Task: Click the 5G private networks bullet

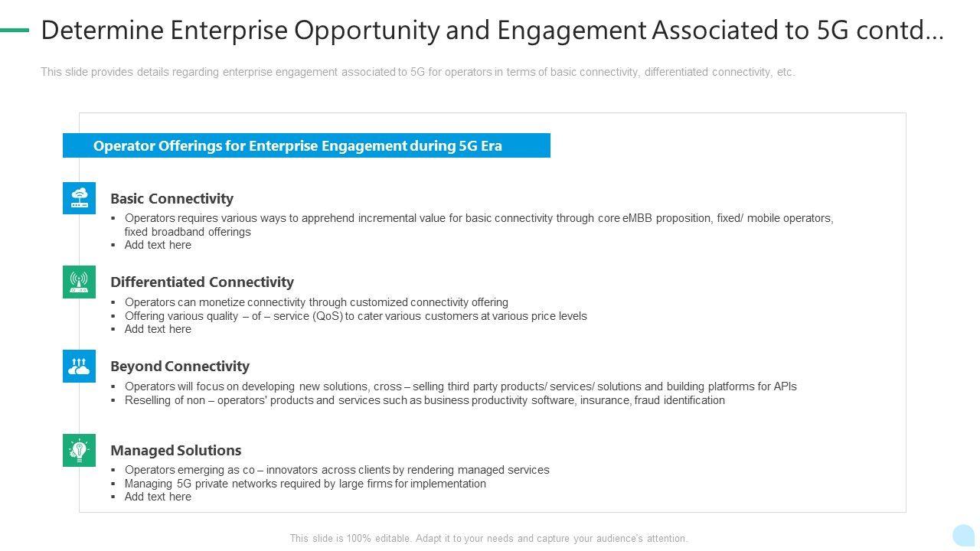Action: (x=305, y=484)
